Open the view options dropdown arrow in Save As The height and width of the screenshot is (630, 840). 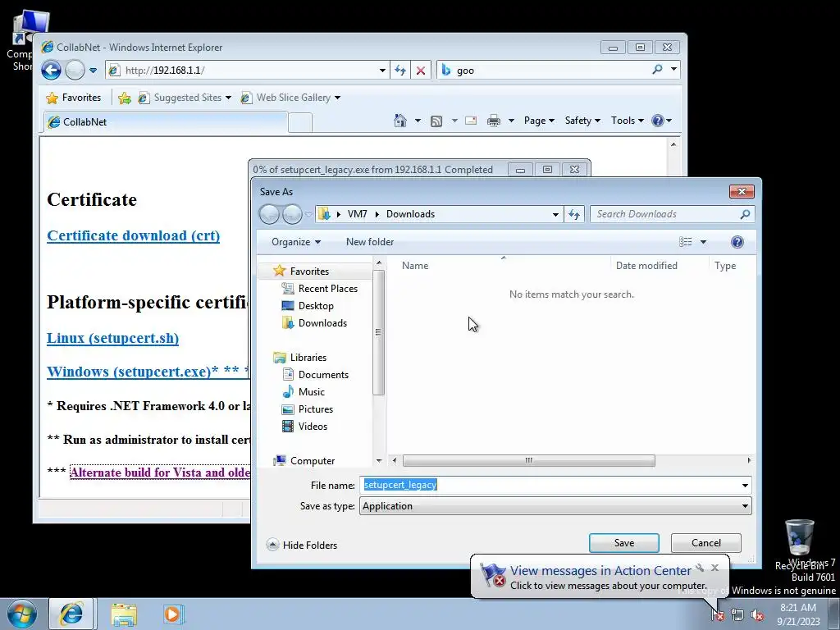coord(703,242)
